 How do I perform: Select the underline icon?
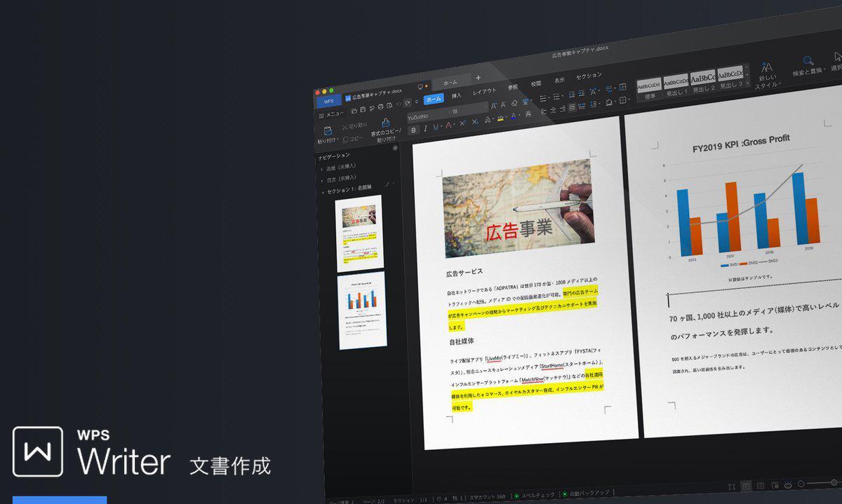(x=434, y=128)
